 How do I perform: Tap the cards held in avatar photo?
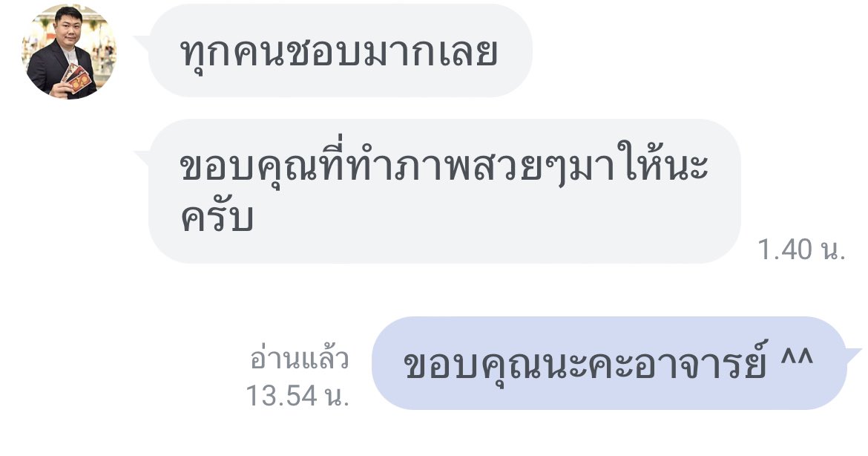(76, 78)
